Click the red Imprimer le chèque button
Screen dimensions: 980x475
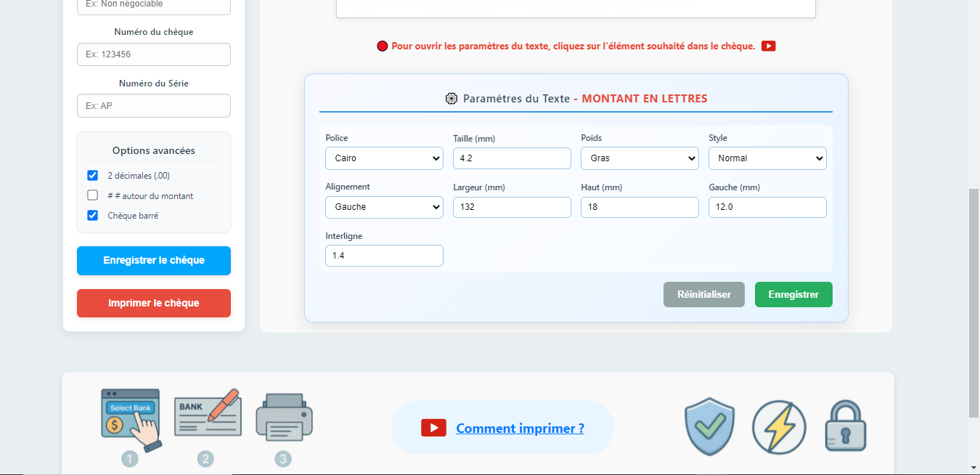pyautogui.click(x=154, y=303)
